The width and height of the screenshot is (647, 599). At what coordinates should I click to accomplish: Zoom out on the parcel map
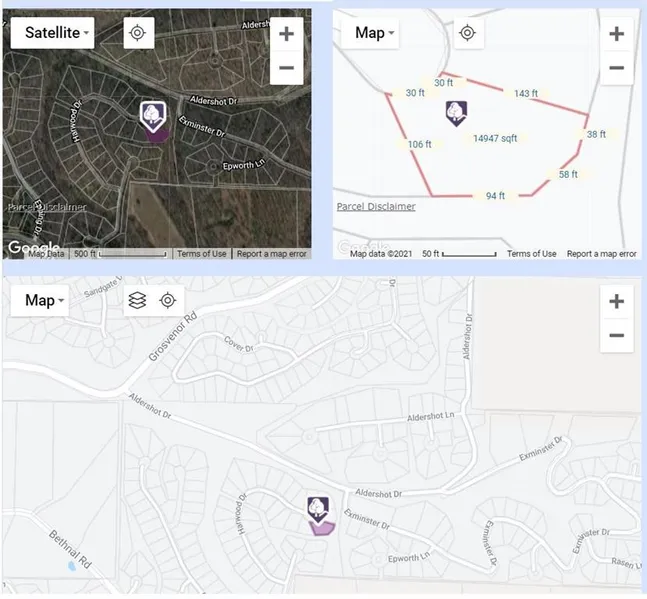(x=616, y=68)
